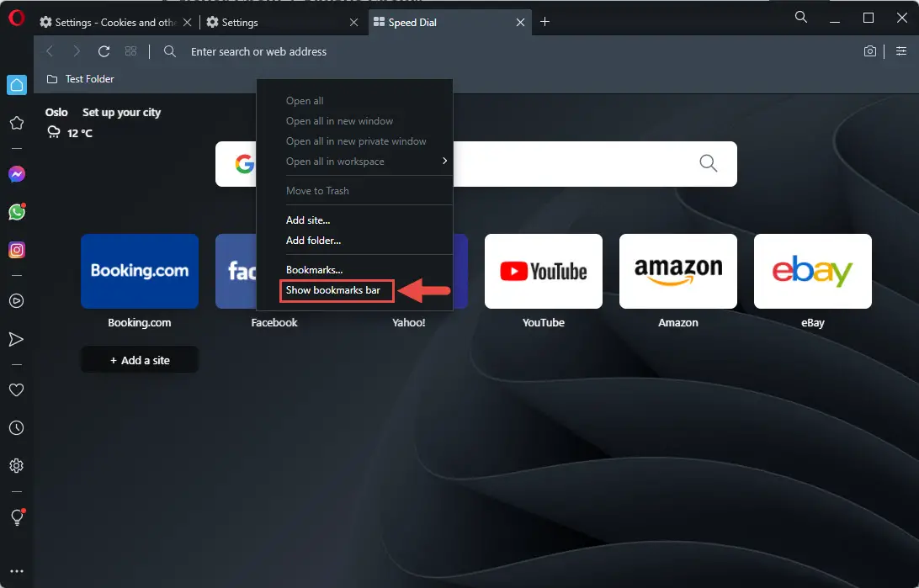
Task: Click the Speed Dial home sidebar icon
Action: (17, 85)
